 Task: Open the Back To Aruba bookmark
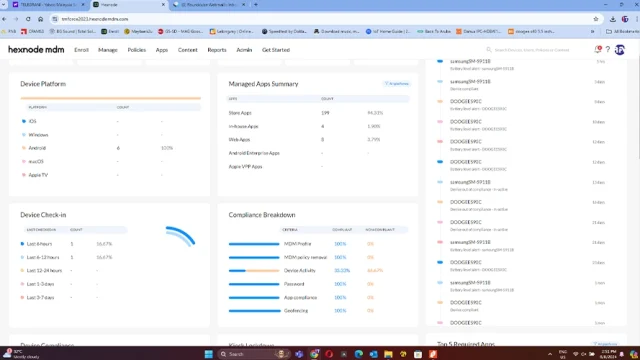[x=433, y=31]
